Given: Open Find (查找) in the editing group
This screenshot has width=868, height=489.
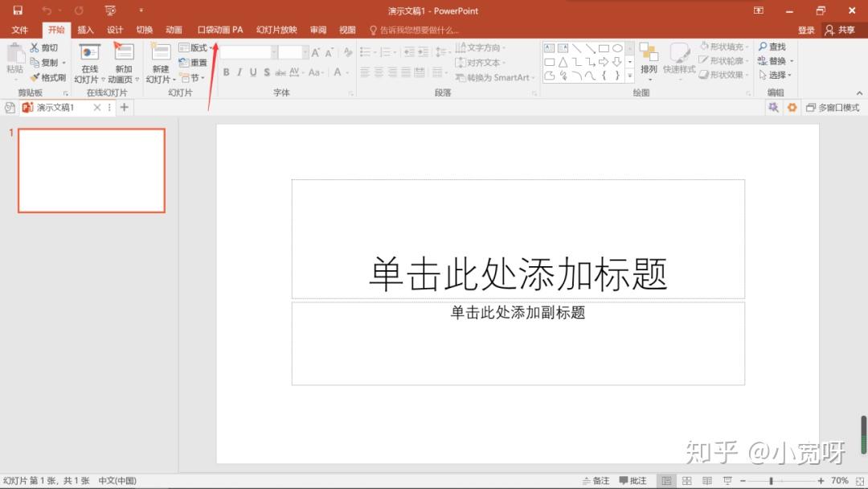Looking at the screenshot, I should (x=773, y=47).
